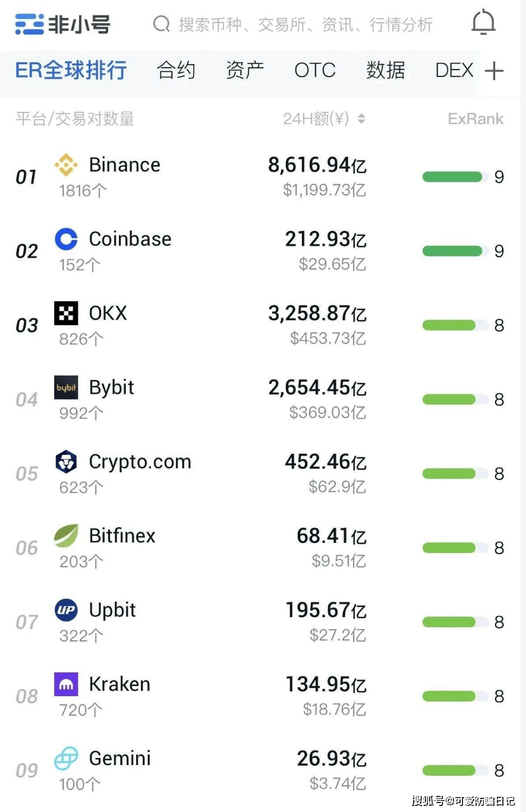Sort by 24H额 volume arrows
526x812 pixels.
pyautogui.click(x=361, y=119)
